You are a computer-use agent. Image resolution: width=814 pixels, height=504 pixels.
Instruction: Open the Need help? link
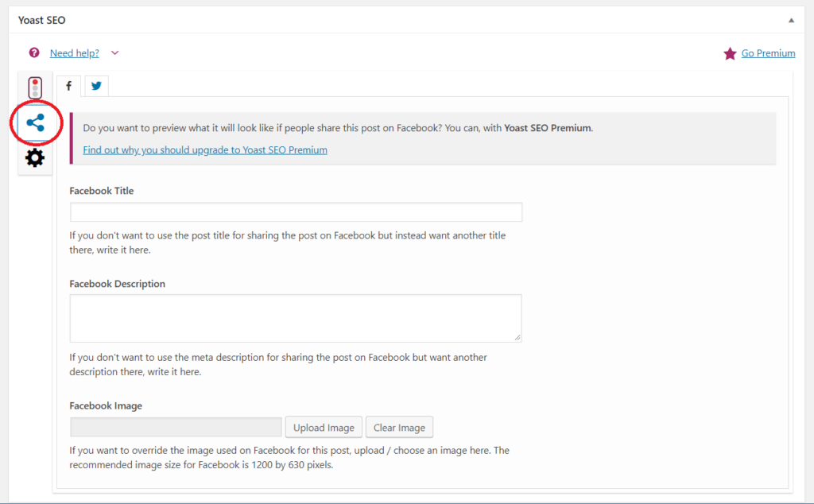click(x=74, y=53)
